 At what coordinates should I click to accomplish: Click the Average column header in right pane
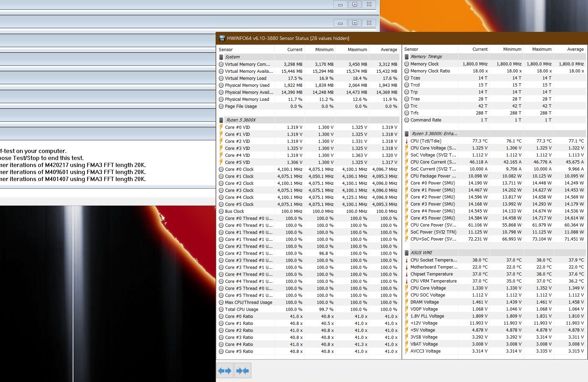(569, 49)
